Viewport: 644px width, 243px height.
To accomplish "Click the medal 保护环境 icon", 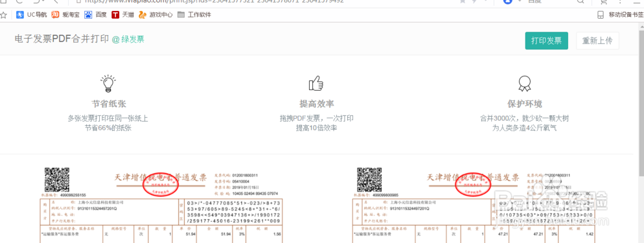I will [524, 83].
